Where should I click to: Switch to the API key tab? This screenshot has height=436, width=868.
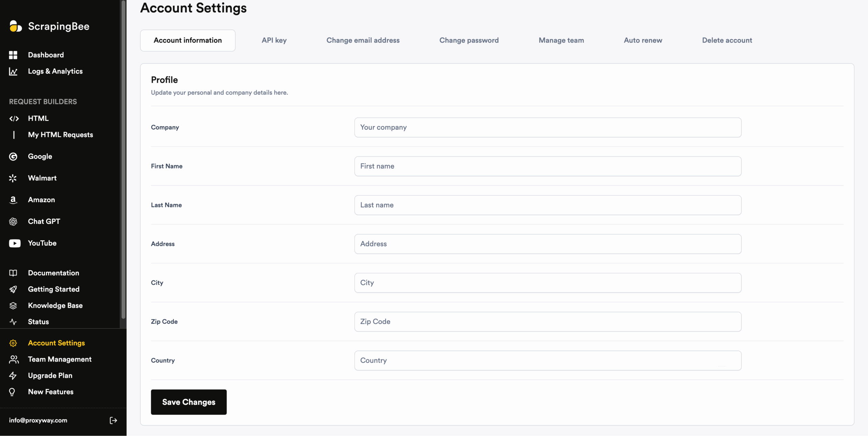tap(274, 40)
